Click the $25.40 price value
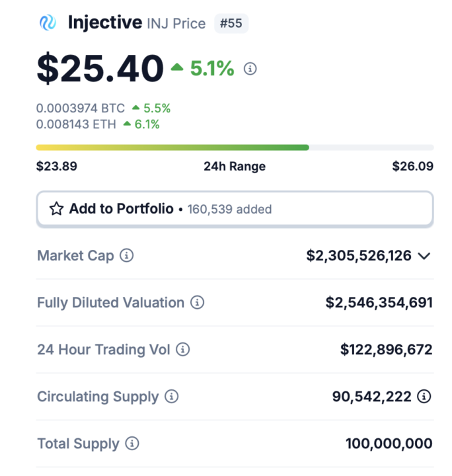 [100, 68]
